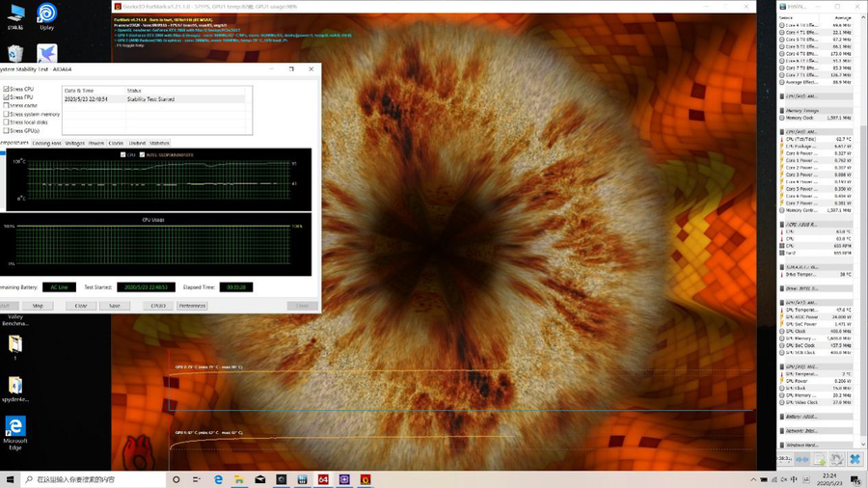868x488 pixels.
Task: Open the Cooling Fans tab
Action: tap(46, 143)
